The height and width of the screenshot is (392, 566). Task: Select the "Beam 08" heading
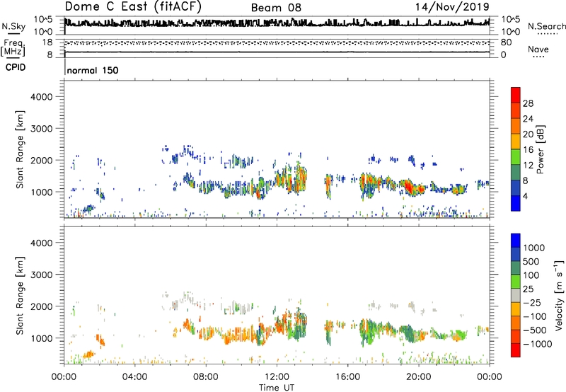pyautogui.click(x=276, y=8)
